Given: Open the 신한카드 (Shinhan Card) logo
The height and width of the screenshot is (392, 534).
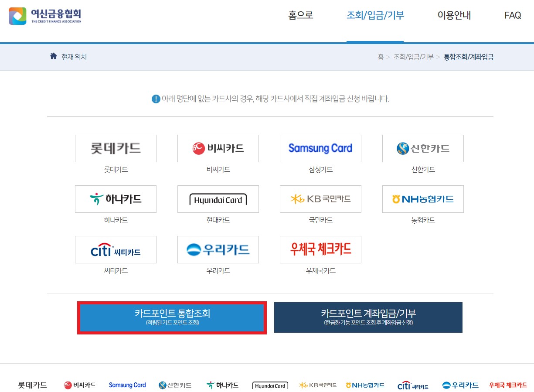Looking at the screenshot, I should tap(423, 148).
